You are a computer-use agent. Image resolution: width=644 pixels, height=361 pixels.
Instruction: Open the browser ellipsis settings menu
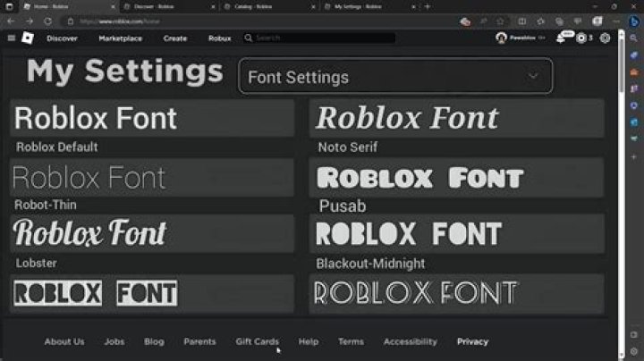(x=616, y=21)
